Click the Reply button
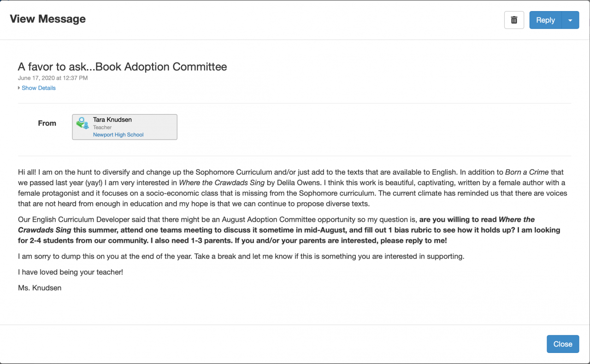590x364 pixels. coord(545,20)
